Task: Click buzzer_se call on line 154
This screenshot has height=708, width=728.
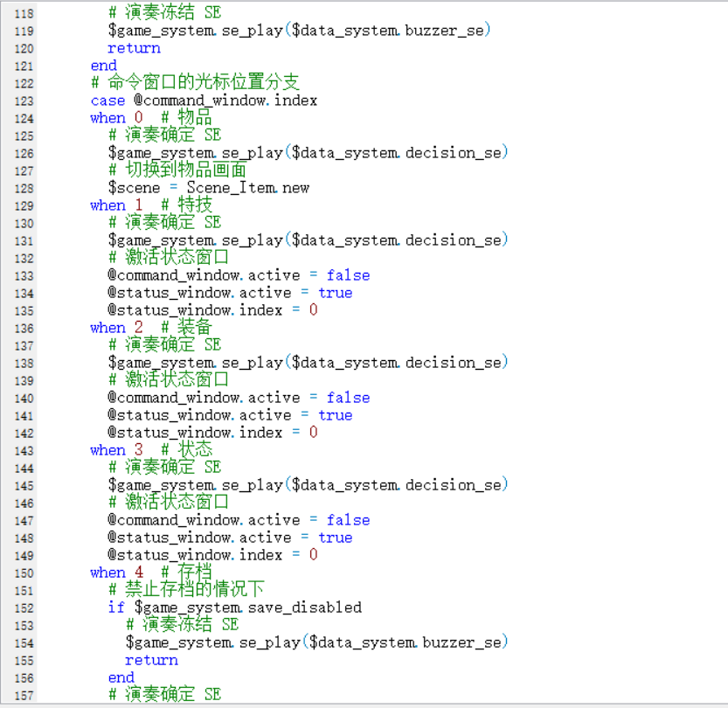Action: [x=317, y=642]
